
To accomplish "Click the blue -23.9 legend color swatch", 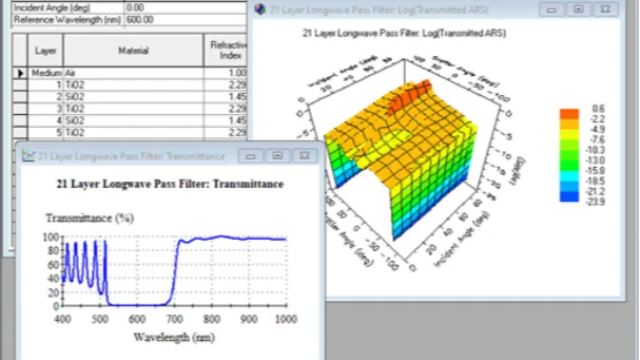I will tap(569, 197).
